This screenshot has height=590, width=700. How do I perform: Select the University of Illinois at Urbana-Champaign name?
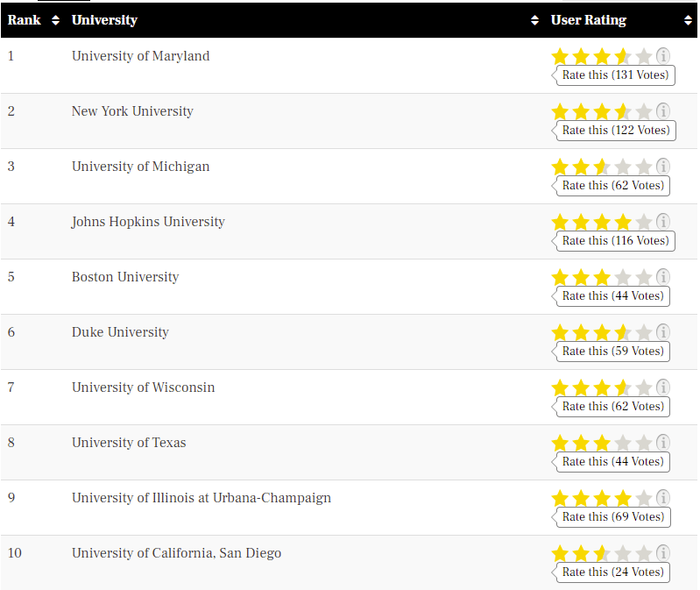tap(202, 498)
